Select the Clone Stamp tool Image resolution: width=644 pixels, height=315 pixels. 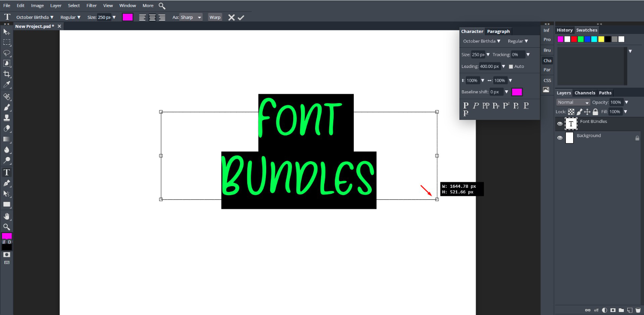coord(7,118)
